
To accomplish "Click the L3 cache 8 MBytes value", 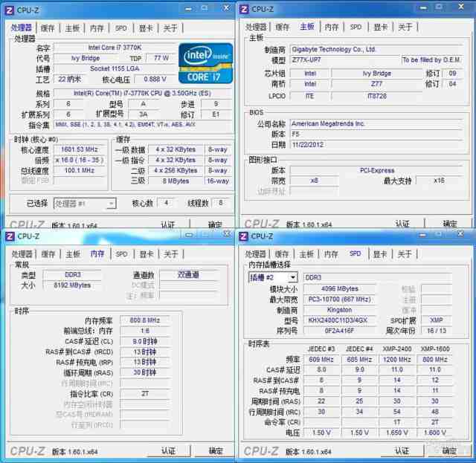I will point(176,181).
